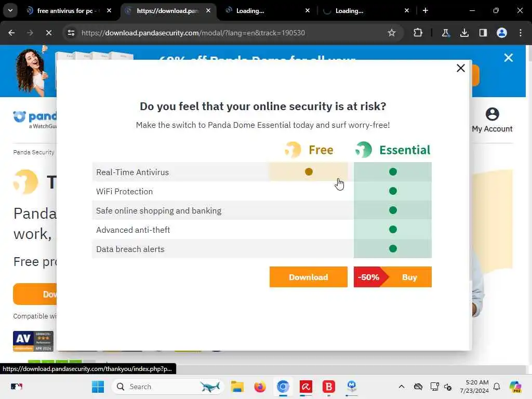This screenshot has height=399, width=532.
Task: Toggle the browser side panel
Action: [x=483, y=33]
